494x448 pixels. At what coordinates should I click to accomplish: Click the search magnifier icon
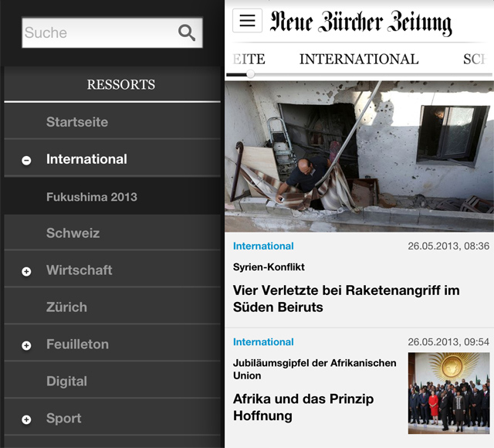[x=187, y=32]
